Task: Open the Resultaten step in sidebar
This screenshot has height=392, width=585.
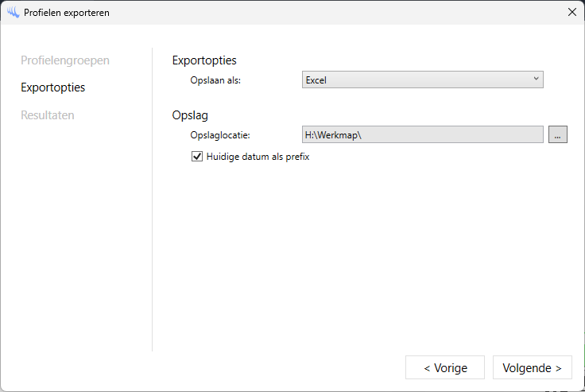Action: coord(48,115)
